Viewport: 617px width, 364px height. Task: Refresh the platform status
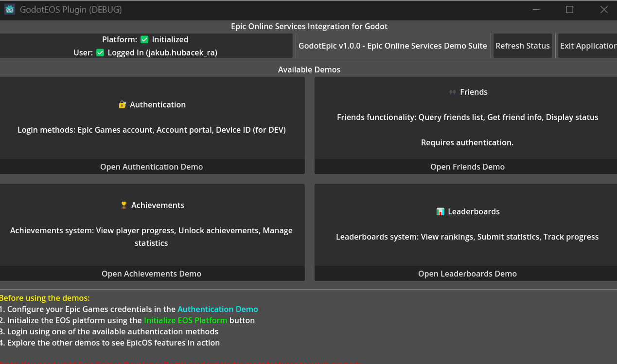pos(523,46)
